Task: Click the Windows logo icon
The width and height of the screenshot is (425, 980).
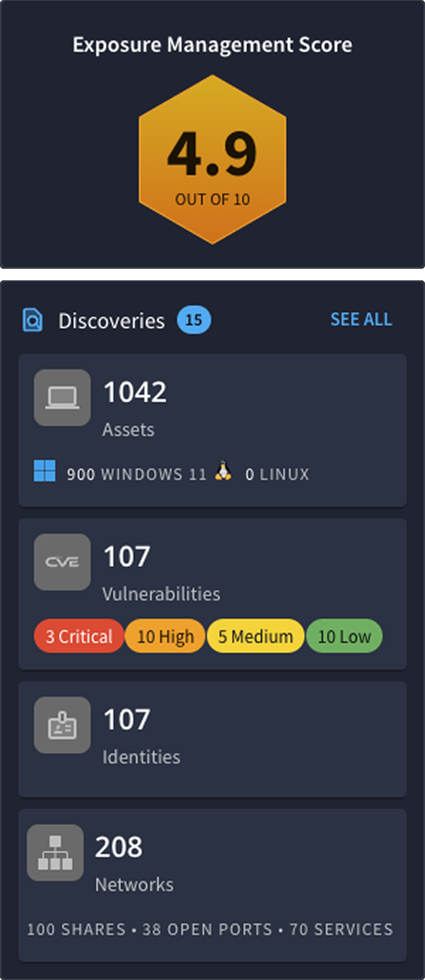Action: 45,473
